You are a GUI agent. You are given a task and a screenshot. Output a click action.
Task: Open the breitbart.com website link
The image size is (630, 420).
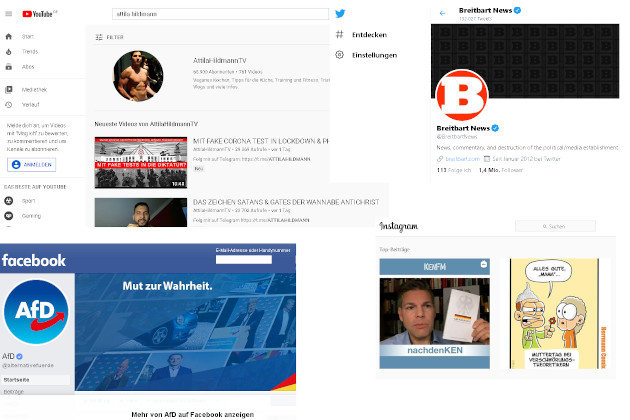[462, 159]
